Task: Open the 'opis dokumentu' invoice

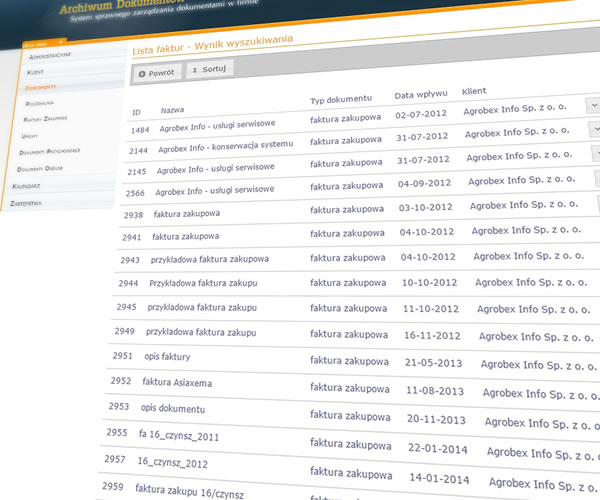Action: 173,409
